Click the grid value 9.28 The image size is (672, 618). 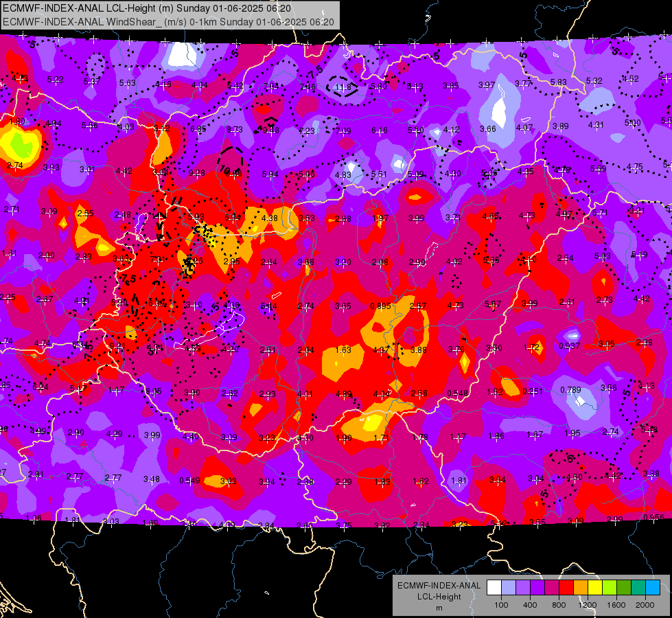197,173
